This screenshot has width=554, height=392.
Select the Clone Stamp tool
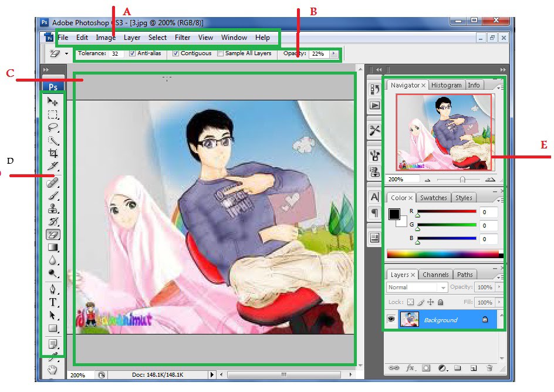coord(53,208)
